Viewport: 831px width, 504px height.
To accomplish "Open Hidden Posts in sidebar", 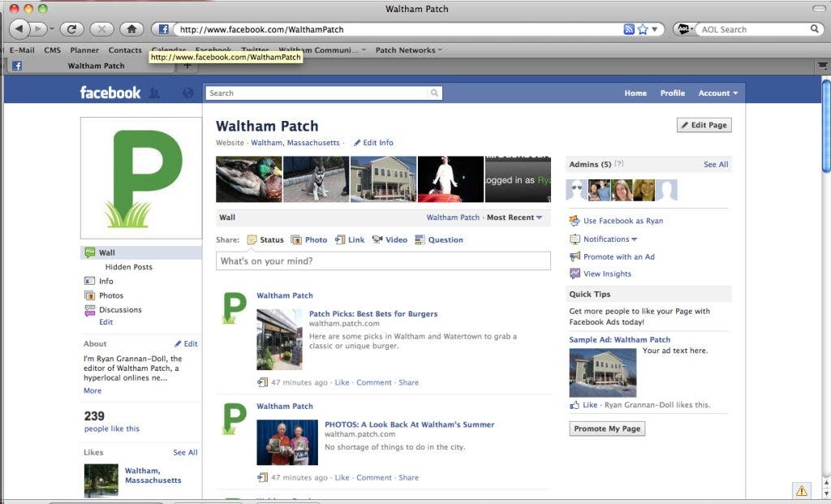I will [129, 266].
